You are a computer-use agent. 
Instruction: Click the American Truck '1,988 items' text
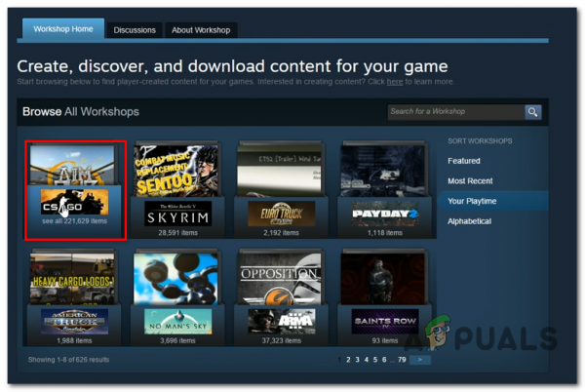point(75,340)
